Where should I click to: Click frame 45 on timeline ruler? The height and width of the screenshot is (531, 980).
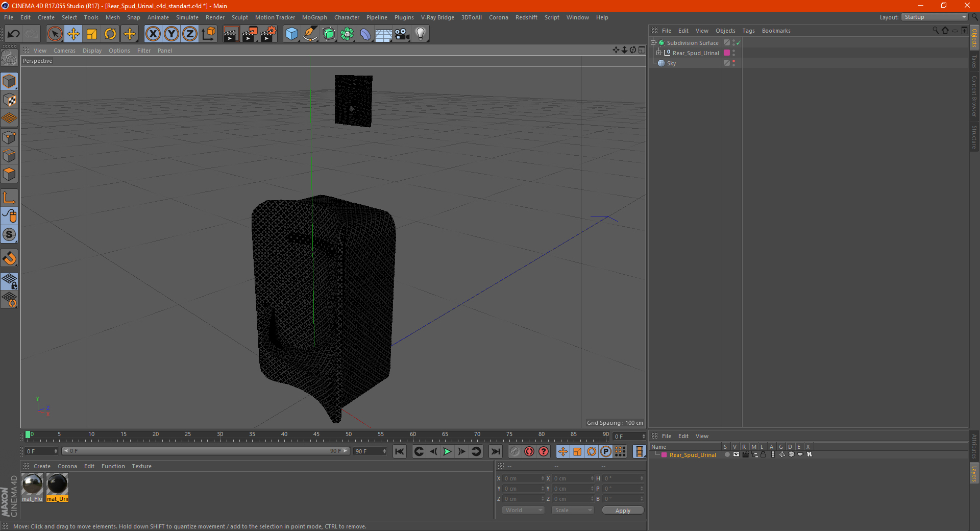(x=316, y=435)
